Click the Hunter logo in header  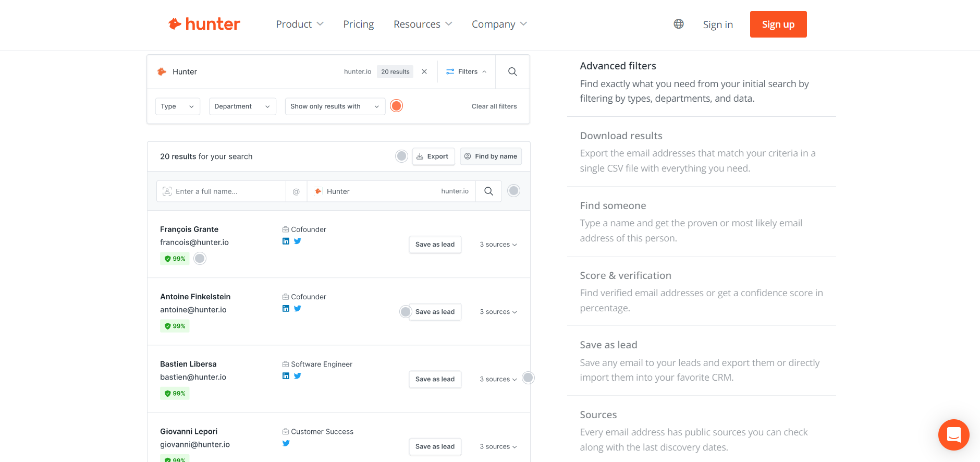point(204,24)
